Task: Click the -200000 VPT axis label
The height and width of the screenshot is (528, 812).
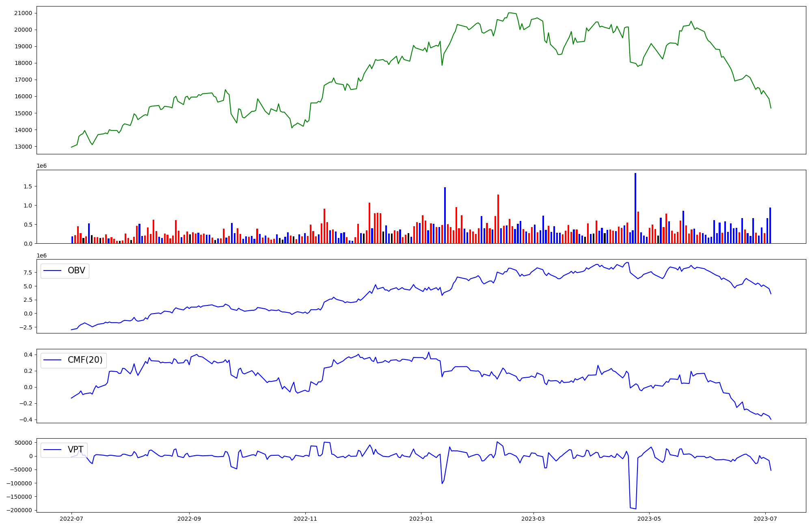Action: click(19, 510)
